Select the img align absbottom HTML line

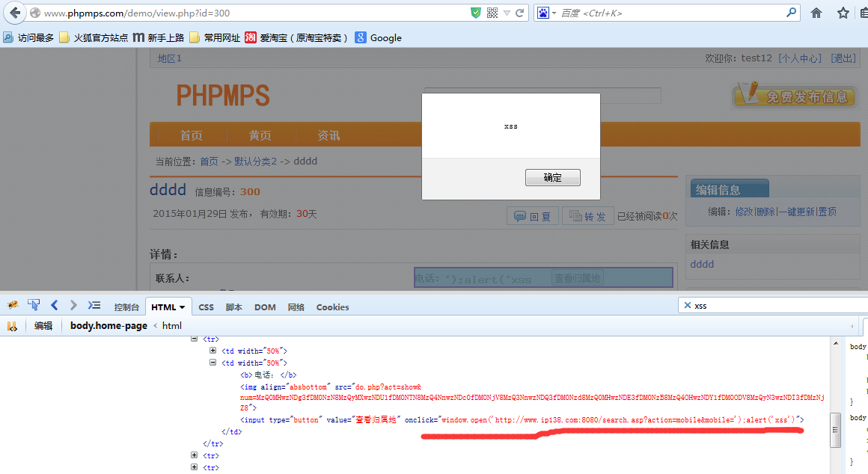pos(531,397)
